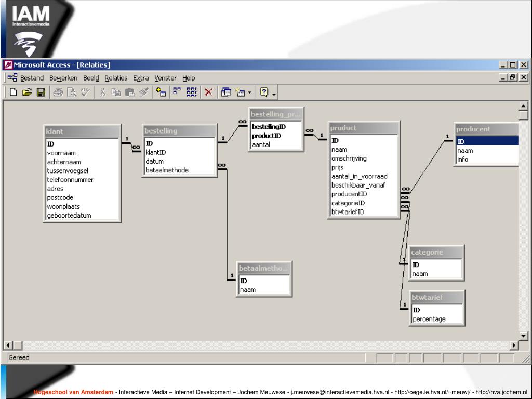Click the Paste clipboard icon
Viewport: 532px width, 399px height.
129,92
